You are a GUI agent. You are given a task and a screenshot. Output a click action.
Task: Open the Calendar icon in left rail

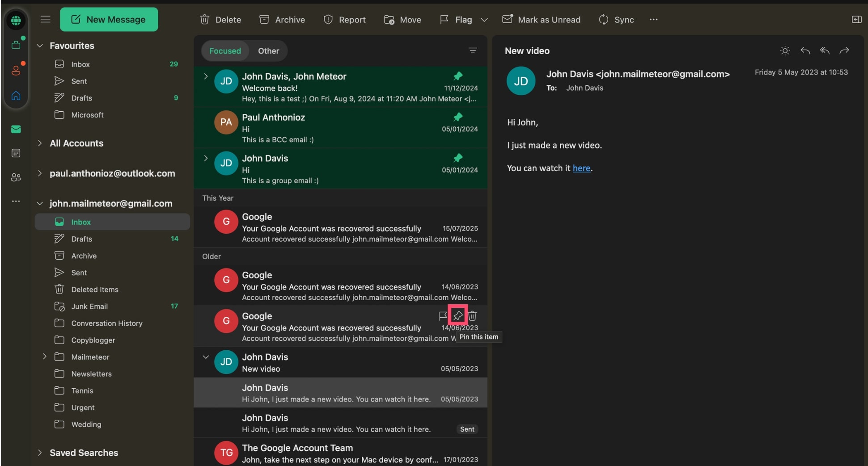click(x=16, y=153)
